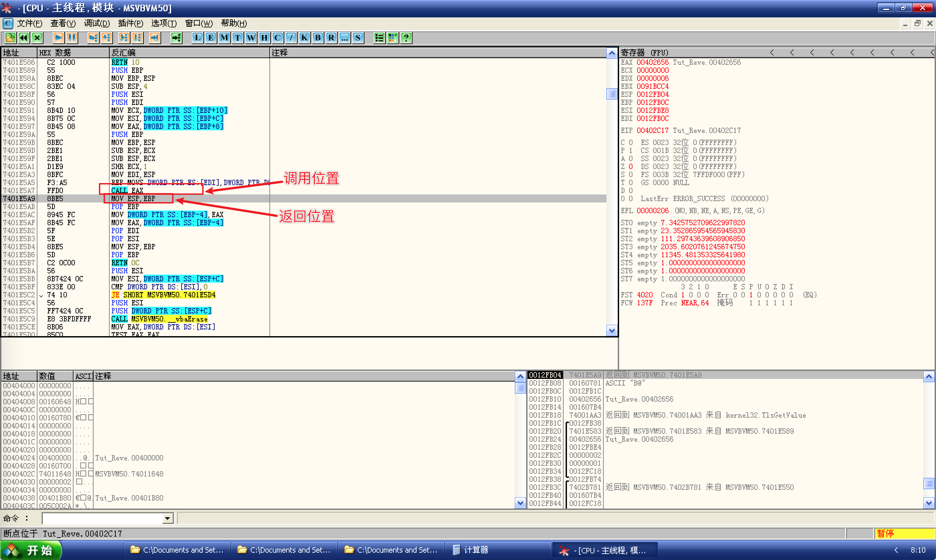Viewport: 936px width, 560px height.
Task: Click the Restart program rewind icon
Action: pyautogui.click(x=24, y=38)
